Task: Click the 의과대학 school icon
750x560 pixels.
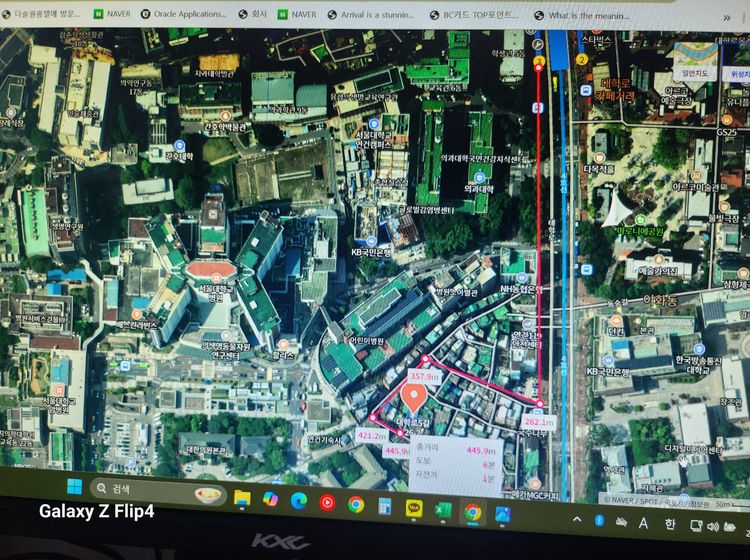Action: pyautogui.click(x=479, y=178)
